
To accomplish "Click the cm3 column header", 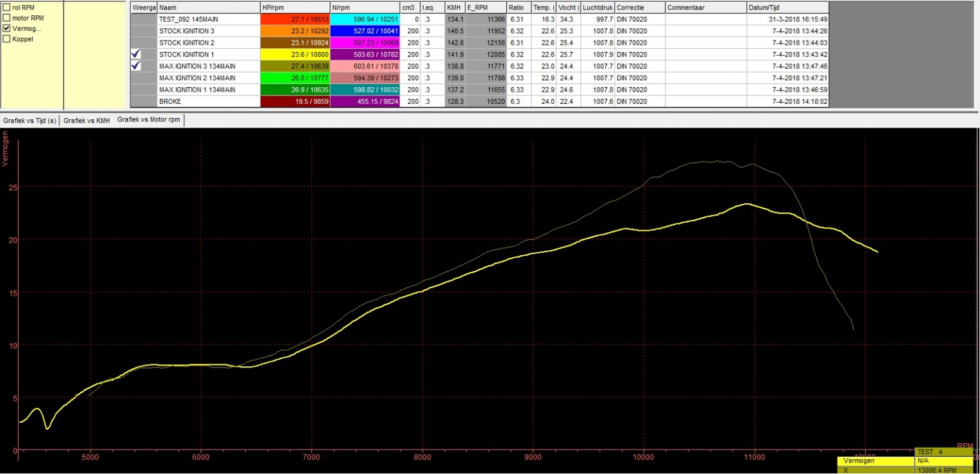I will pos(411,7).
